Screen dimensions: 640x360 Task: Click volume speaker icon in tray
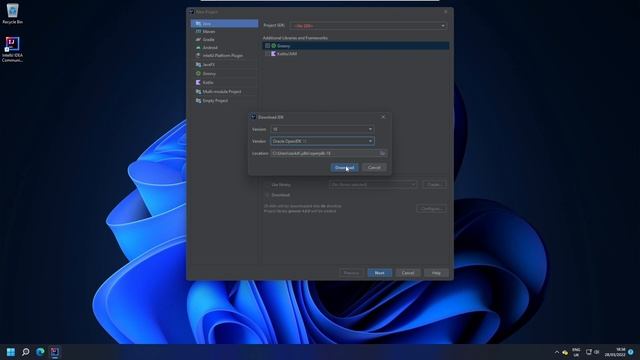pyautogui.click(x=596, y=352)
